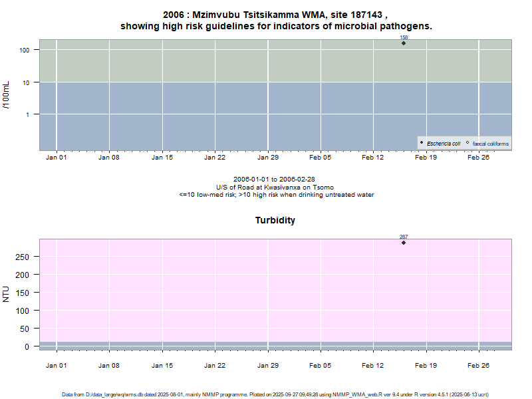
Task: Click the E. coli data point labeled 158
Action: point(404,43)
